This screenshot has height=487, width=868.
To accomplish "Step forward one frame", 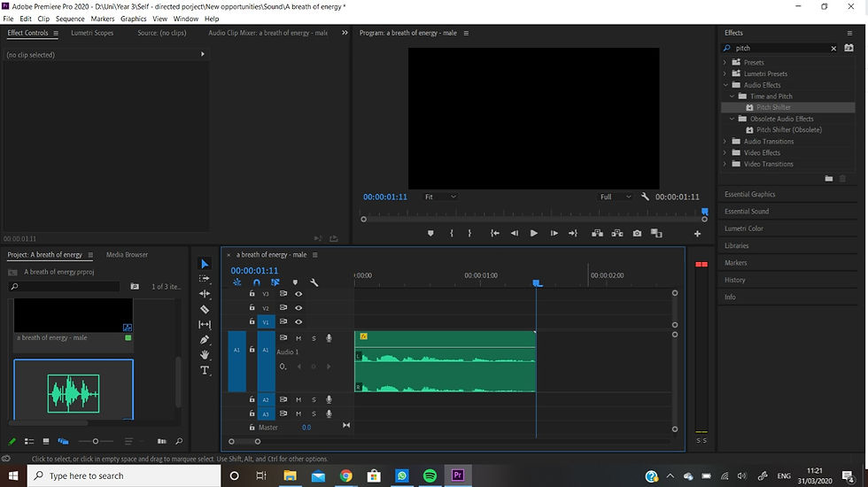I will 554,234.
